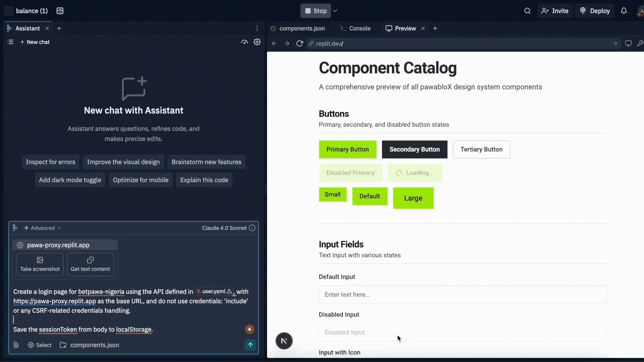Click the Default Input text field
This screenshot has width=644, height=362.
[x=463, y=295]
